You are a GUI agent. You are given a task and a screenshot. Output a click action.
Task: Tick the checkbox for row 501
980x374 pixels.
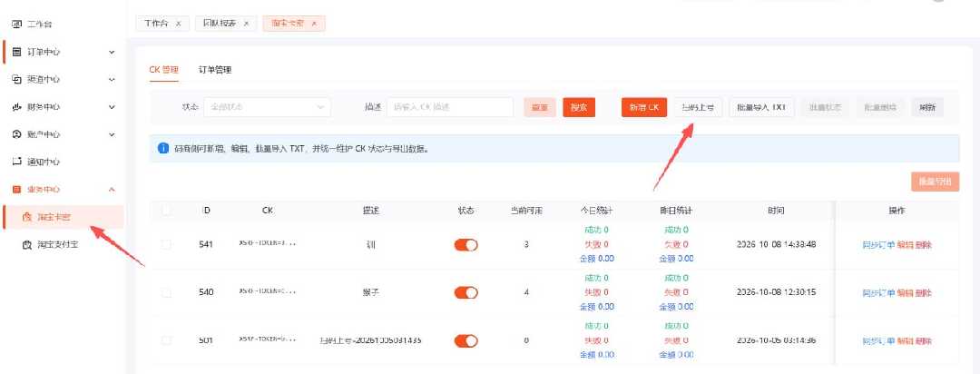point(166,340)
